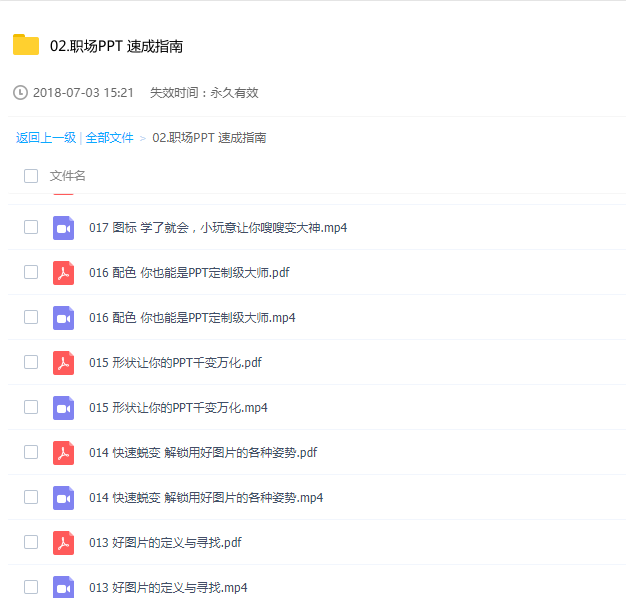Click the clock icon beside share date

coord(20,93)
